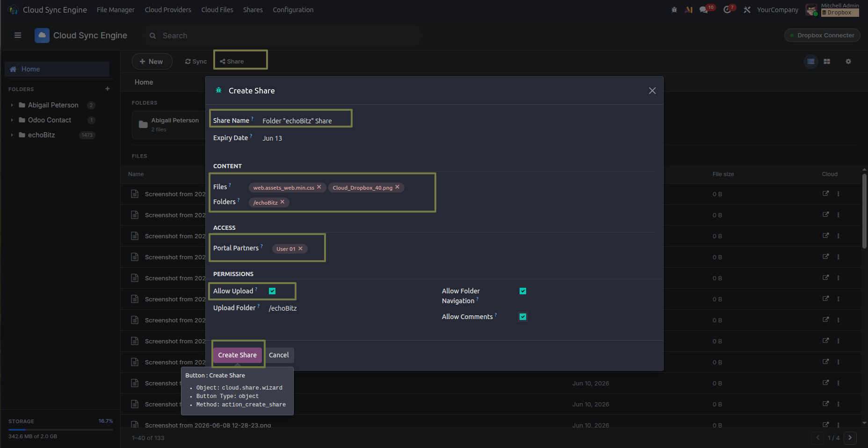Viewport: 868px width, 448px height.
Task: Click the debug icon in Create Share header
Action: (218, 90)
